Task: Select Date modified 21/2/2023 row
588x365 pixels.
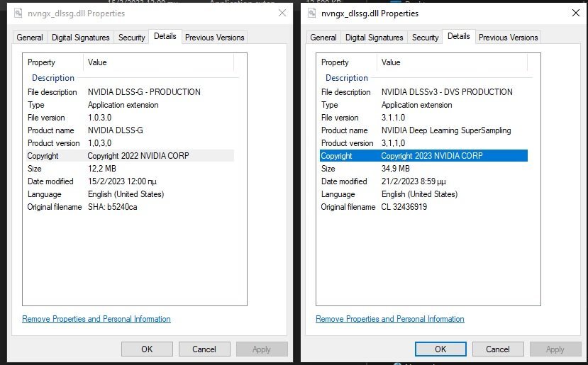Action: 423,181
